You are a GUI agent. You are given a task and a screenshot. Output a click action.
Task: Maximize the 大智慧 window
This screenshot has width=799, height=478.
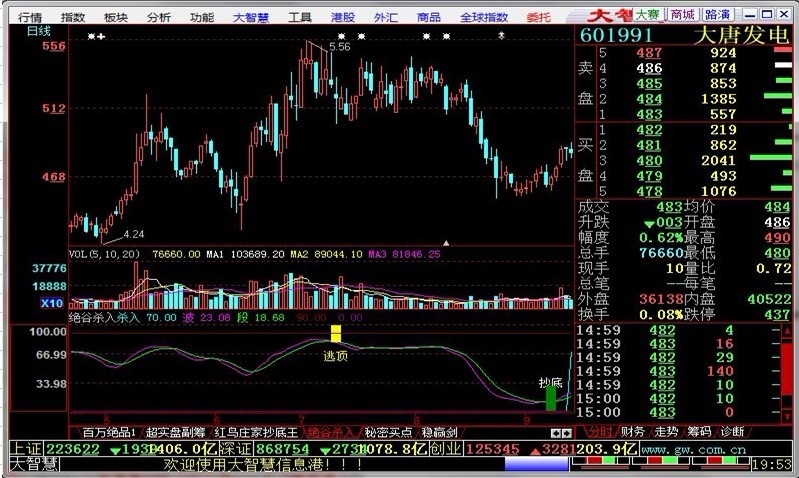[767, 14]
